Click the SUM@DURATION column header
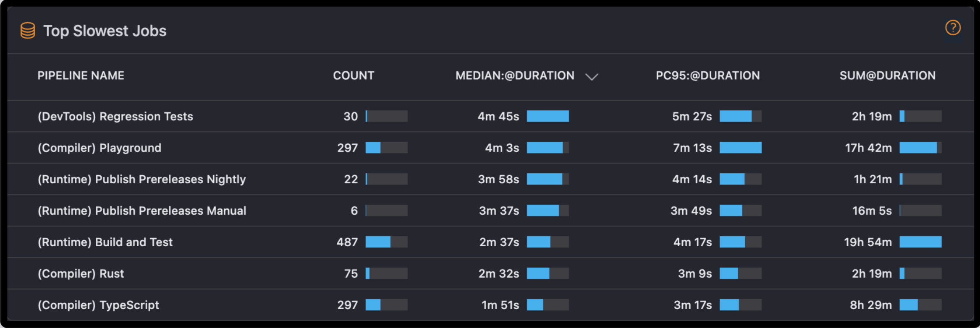Screen dimensions: 980x328 (x=887, y=75)
